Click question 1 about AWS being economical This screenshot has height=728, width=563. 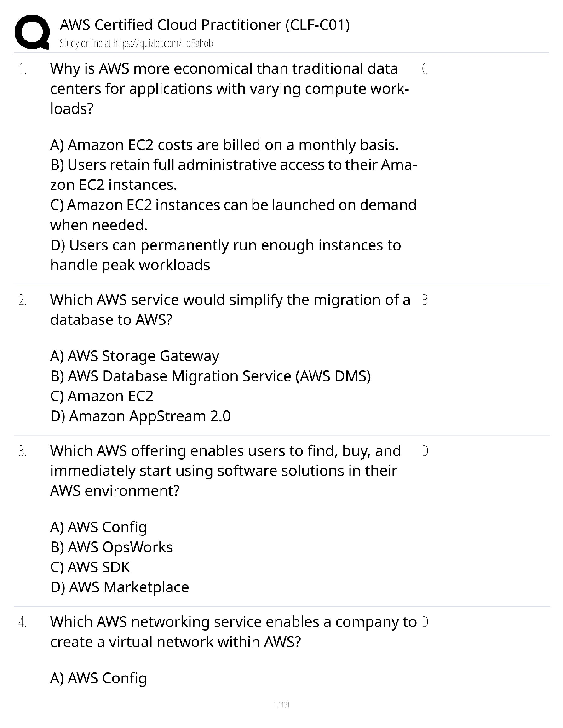coord(229,89)
